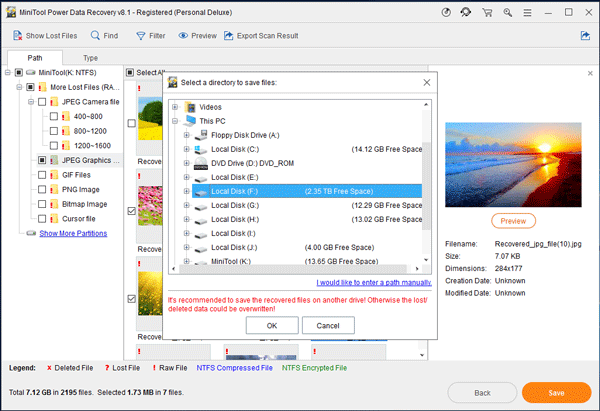Click 'I would like to enter a path manually'
Viewport: 600px width, 411px height.
374,282
